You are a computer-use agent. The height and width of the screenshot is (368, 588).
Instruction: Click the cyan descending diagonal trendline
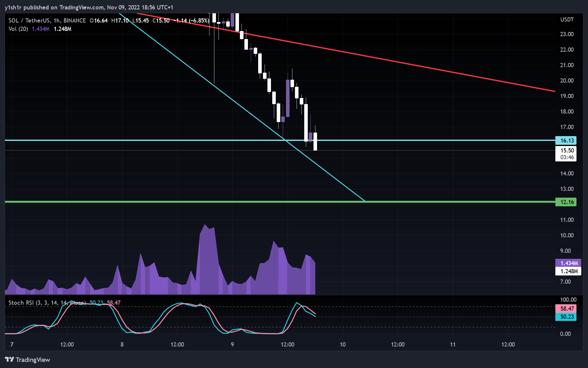[242, 107]
